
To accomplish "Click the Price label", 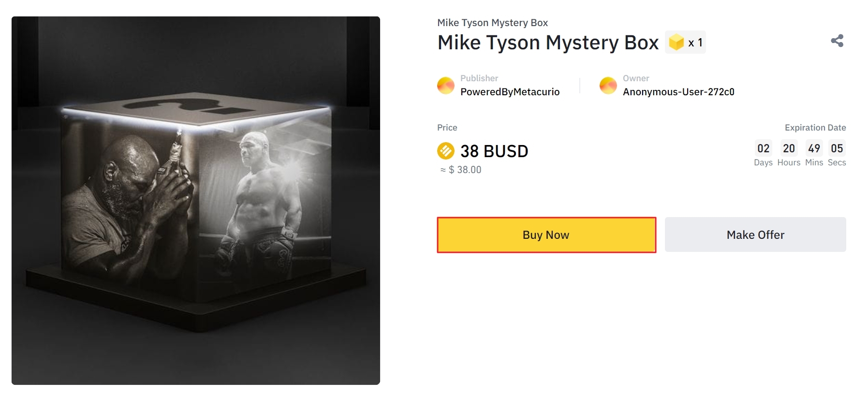I will click(447, 128).
